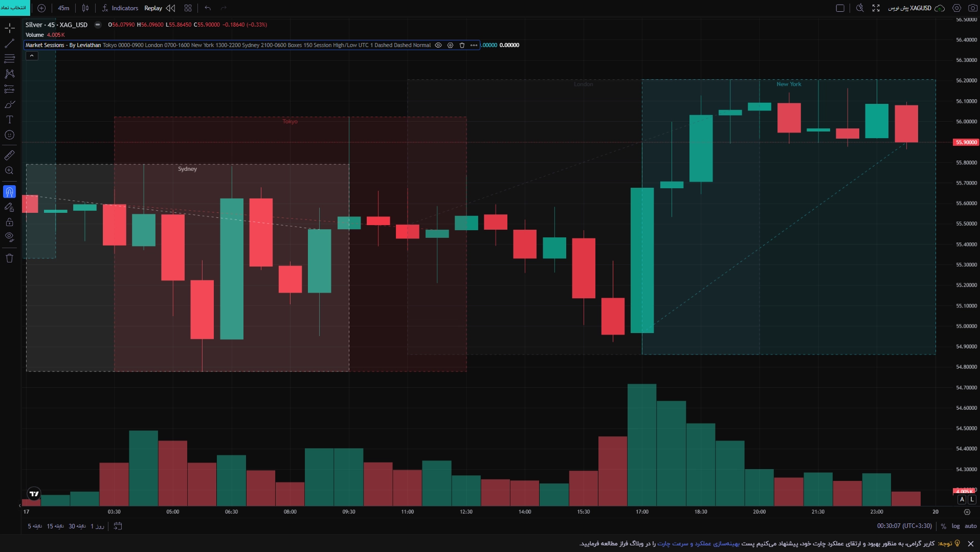Image resolution: width=980 pixels, height=552 pixels.
Task: Toggle log scale on price axis
Action: [x=955, y=526]
